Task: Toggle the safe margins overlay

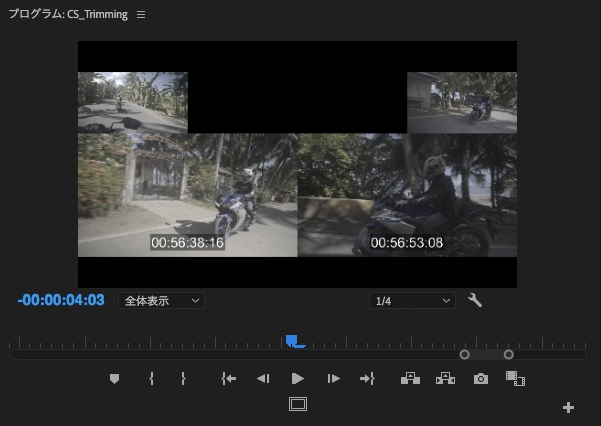Action: [297, 404]
